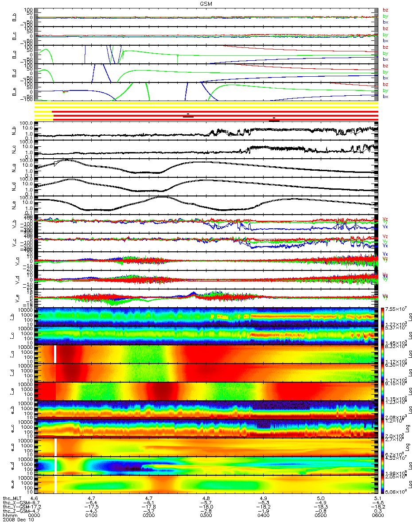
Task: Click the bx legend of the B_e panel
Action: click(385, 97)
